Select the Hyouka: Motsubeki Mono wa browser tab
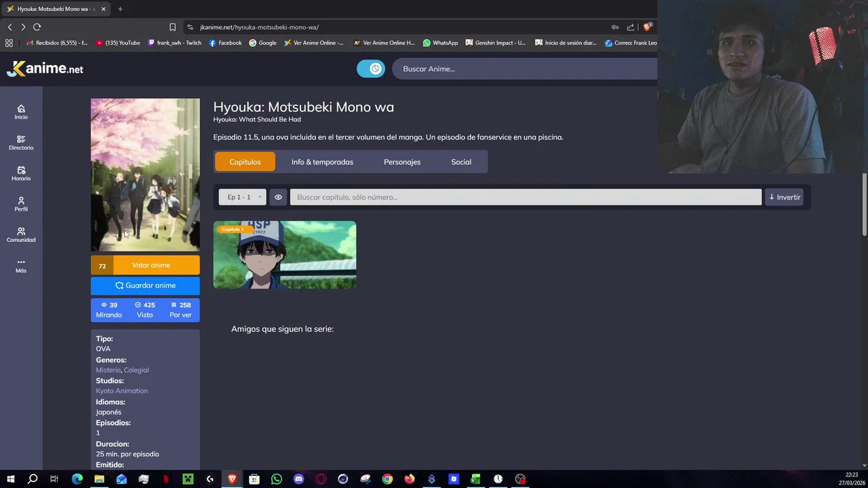The width and height of the screenshot is (868, 488). click(55, 9)
